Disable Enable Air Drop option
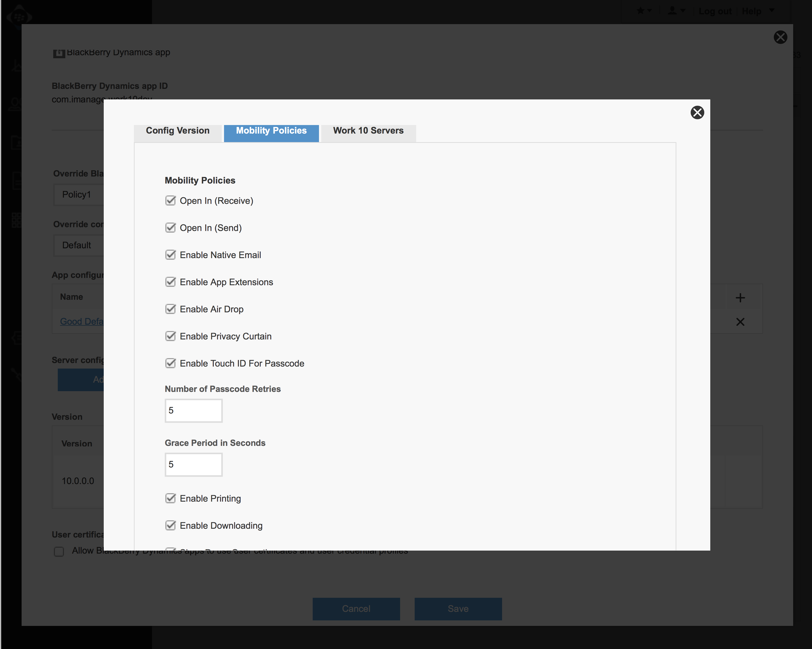This screenshot has width=812, height=649. pyautogui.click(x=171, y=309)
